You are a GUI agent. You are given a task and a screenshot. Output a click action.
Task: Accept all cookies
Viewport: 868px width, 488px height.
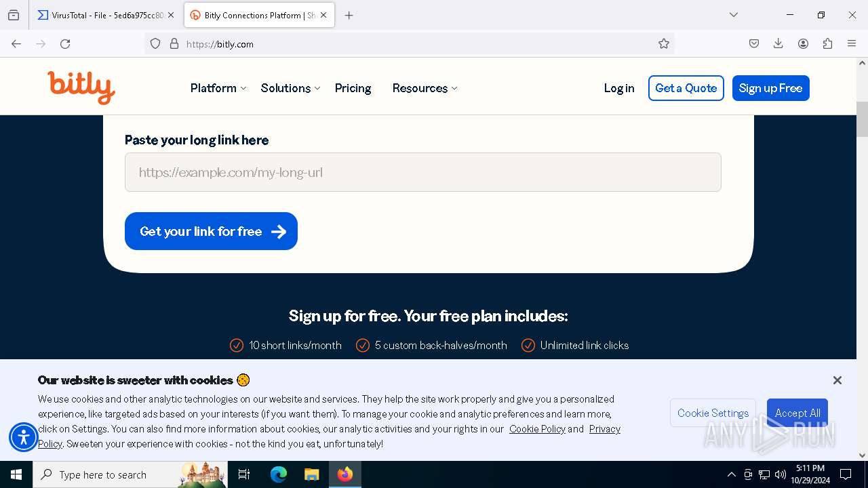pos(797,413)
